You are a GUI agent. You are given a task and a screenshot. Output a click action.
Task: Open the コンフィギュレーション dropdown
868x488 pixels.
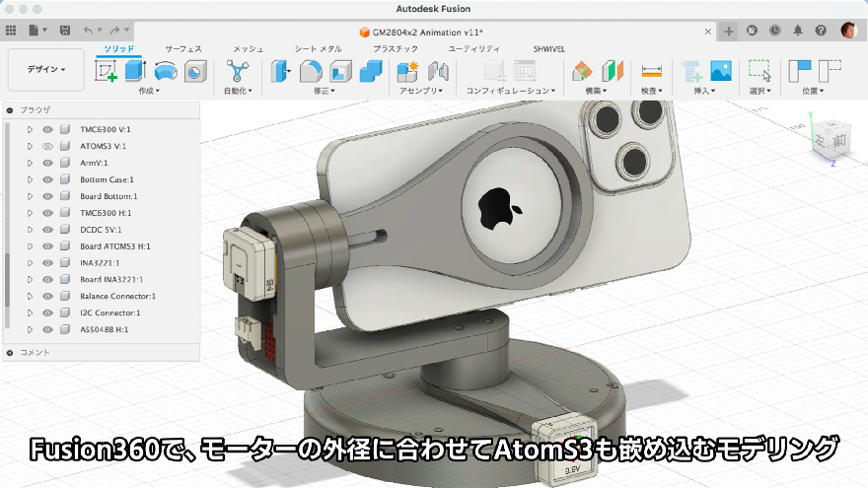510,90
